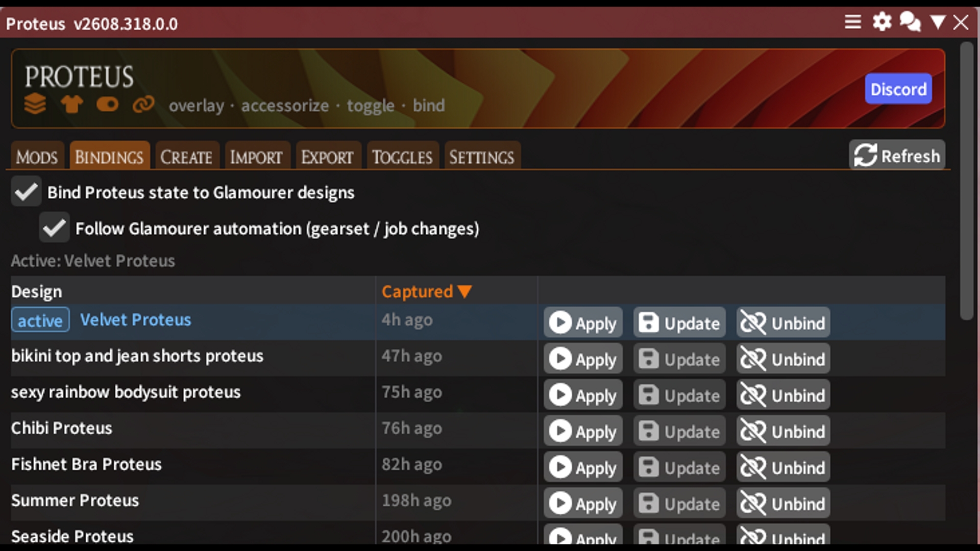Open the hamburger menu in title bar

coord(852,22)
